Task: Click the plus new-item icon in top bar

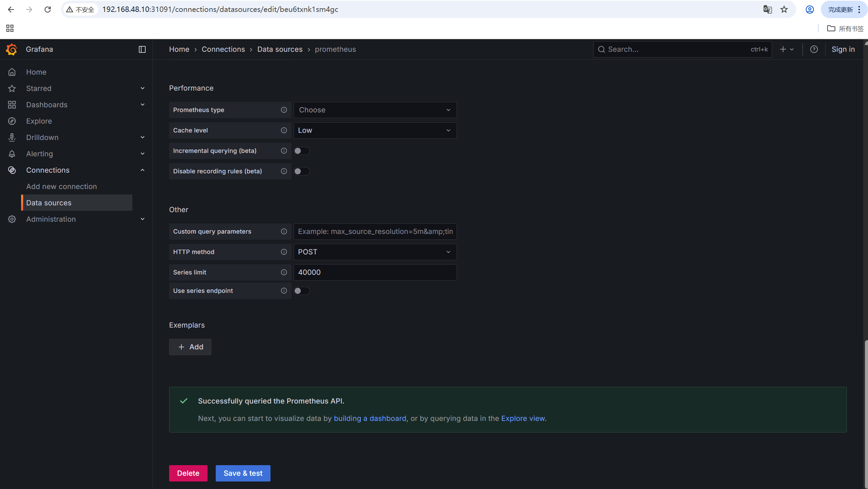Action: (783, 49)
